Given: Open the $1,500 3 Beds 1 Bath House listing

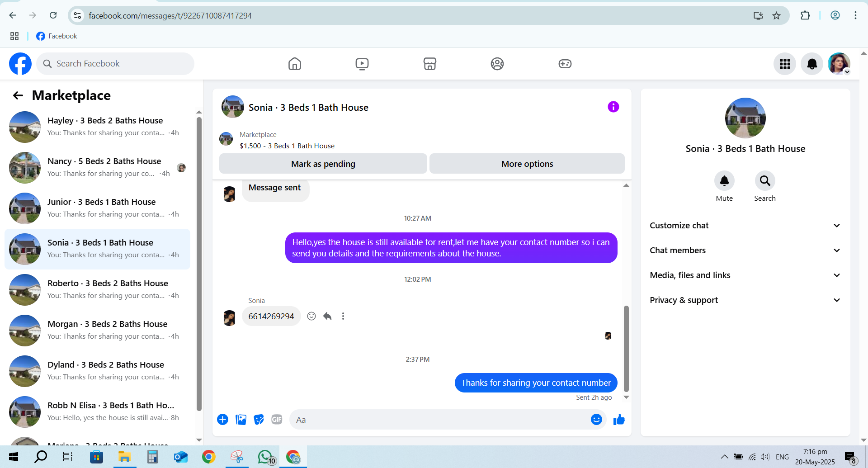Looking at the screenshot, I should pyautogui.click(x=287, y=146).
